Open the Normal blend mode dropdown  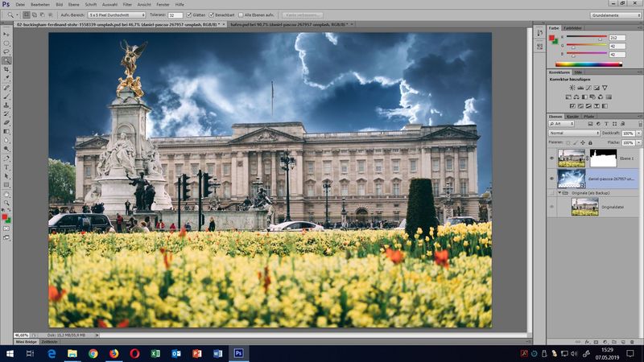[x=574, y=133]
